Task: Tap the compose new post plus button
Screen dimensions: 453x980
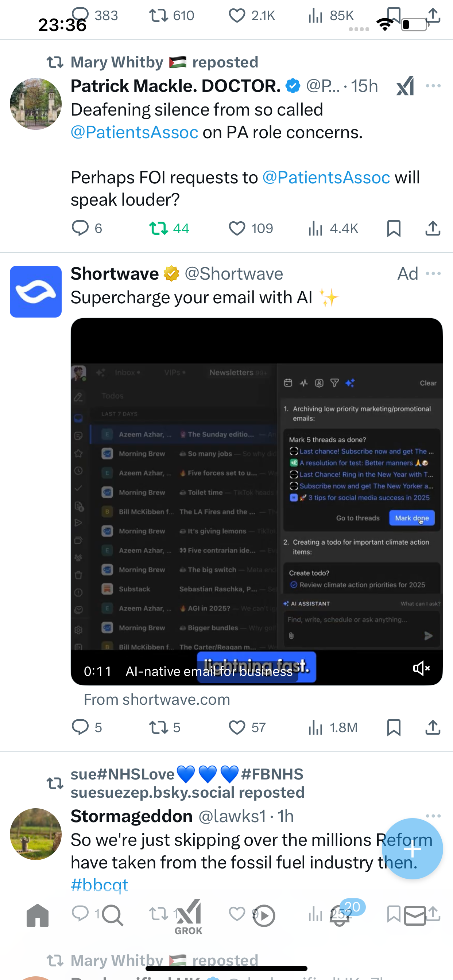Action: (x=412, y=849)
